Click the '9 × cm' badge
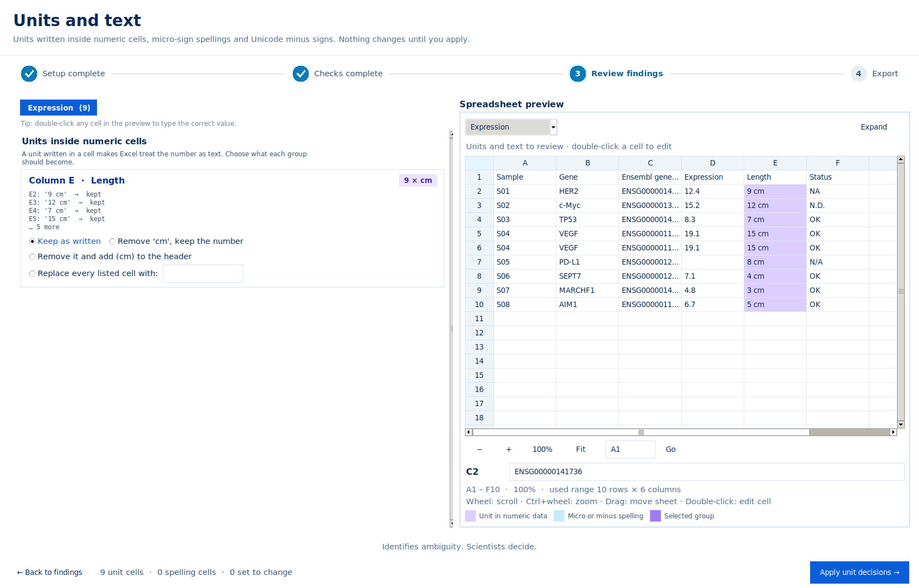Screen dimensions: 919x588 pyautogui.click(x=418, y=180)
